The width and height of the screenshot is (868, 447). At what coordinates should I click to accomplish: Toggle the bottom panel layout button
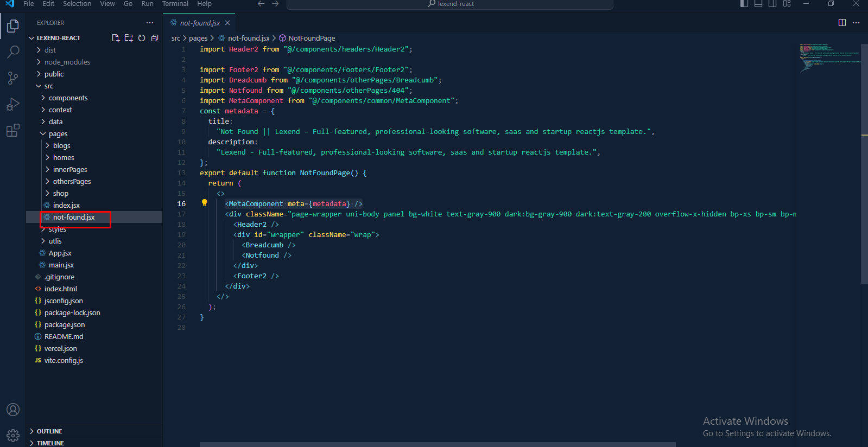(x=758, y=4)
